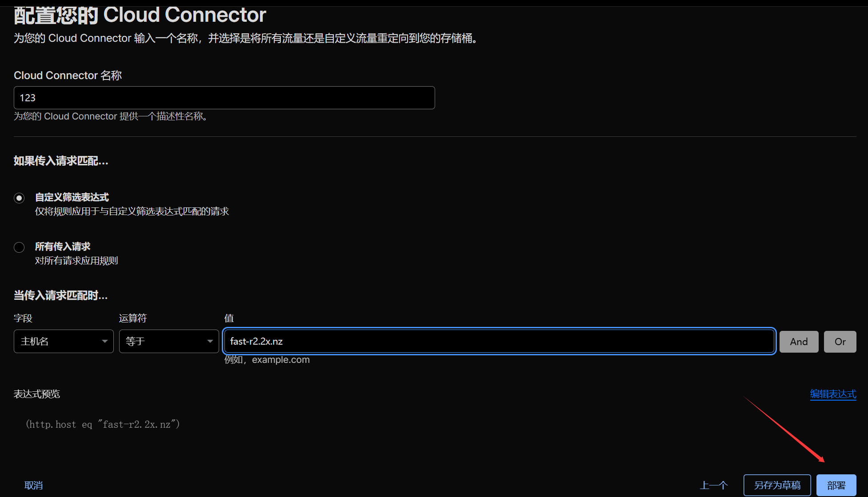Click the caret arrow in 等于 dropdown

[210, 341]
